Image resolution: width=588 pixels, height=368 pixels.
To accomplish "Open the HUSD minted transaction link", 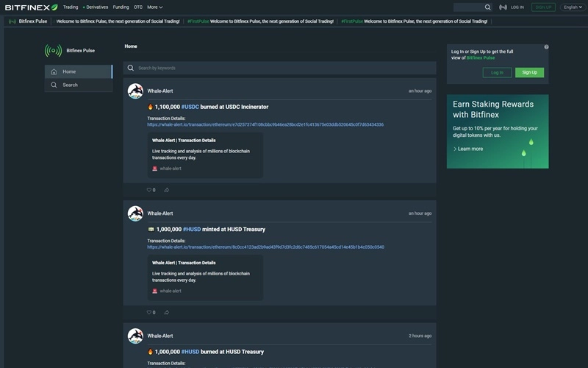I will [x=265, y=247].
